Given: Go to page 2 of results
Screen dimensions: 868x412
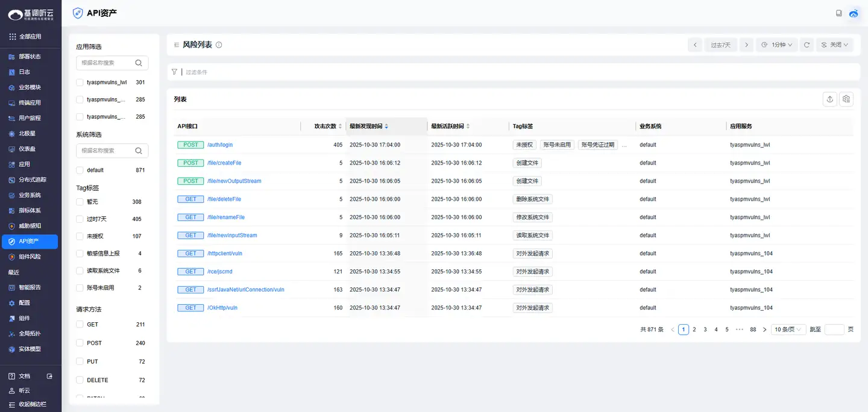Looking at the screenshot, I should coord(694,329).
